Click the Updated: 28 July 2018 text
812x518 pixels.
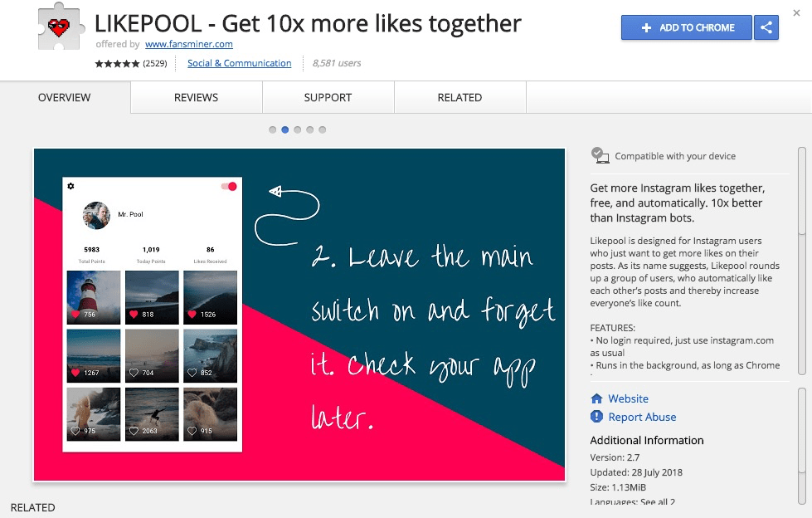(x=636, y=472)
